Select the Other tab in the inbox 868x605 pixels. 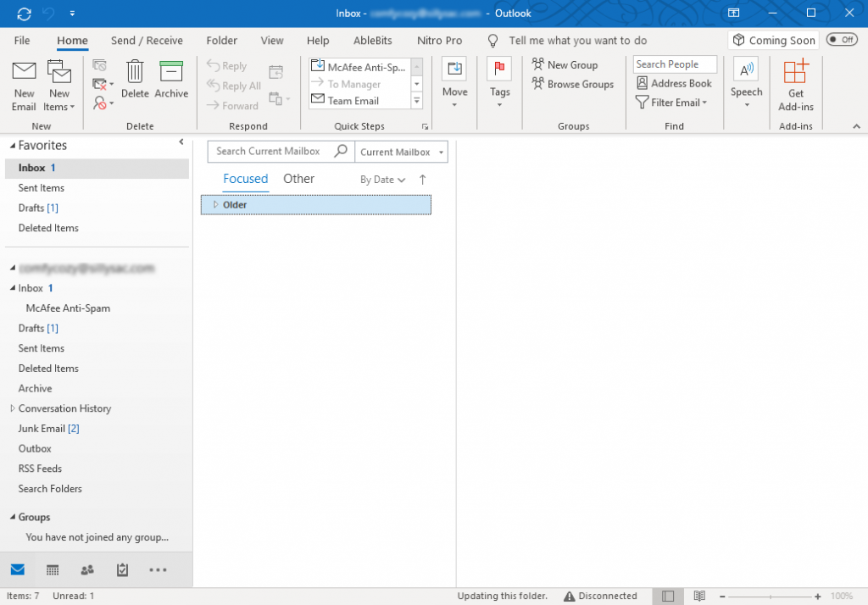298,179
